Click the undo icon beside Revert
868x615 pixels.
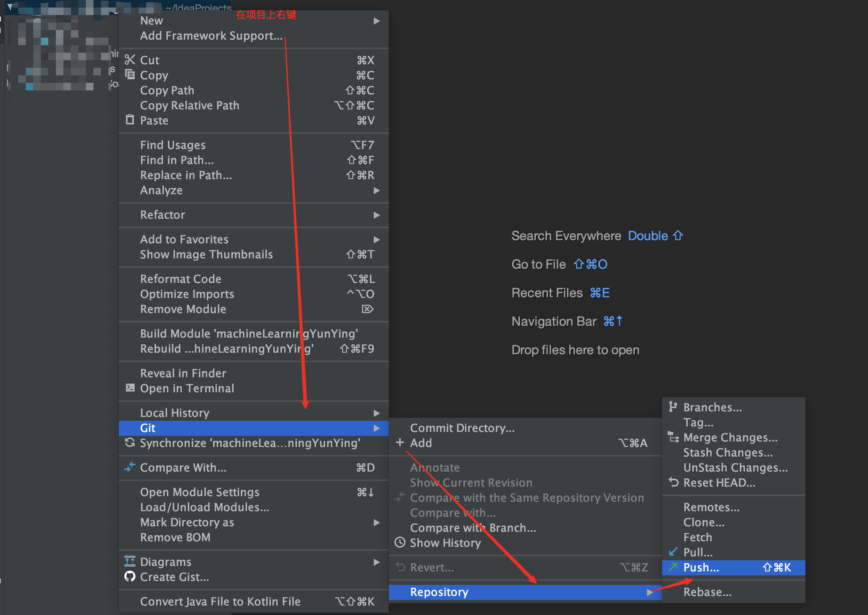click(400, 567)
